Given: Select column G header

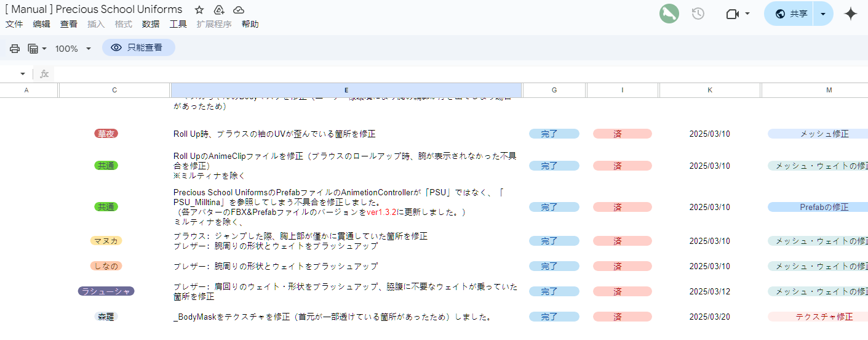Looking at the screenshot, I should (x=554, y=90).
